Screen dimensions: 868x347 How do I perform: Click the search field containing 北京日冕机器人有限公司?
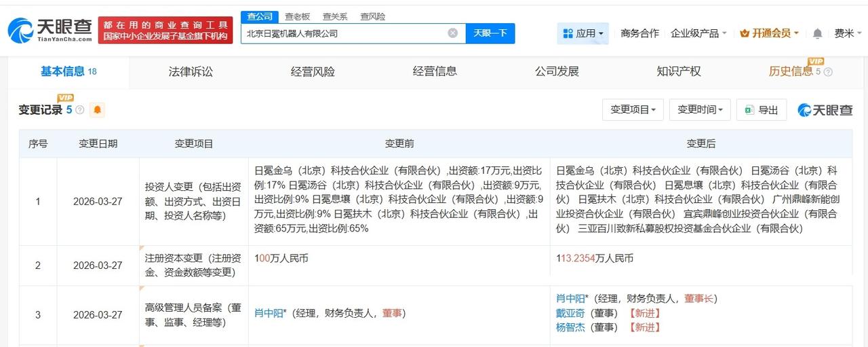[353, 33]
